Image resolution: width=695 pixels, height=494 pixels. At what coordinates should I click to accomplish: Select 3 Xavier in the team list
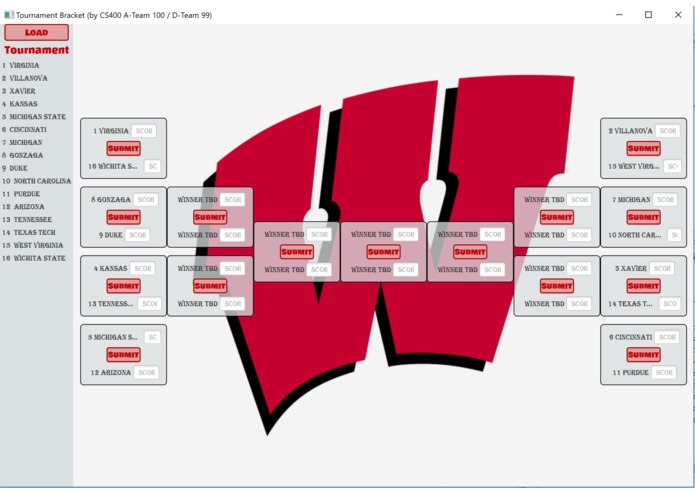19,91
